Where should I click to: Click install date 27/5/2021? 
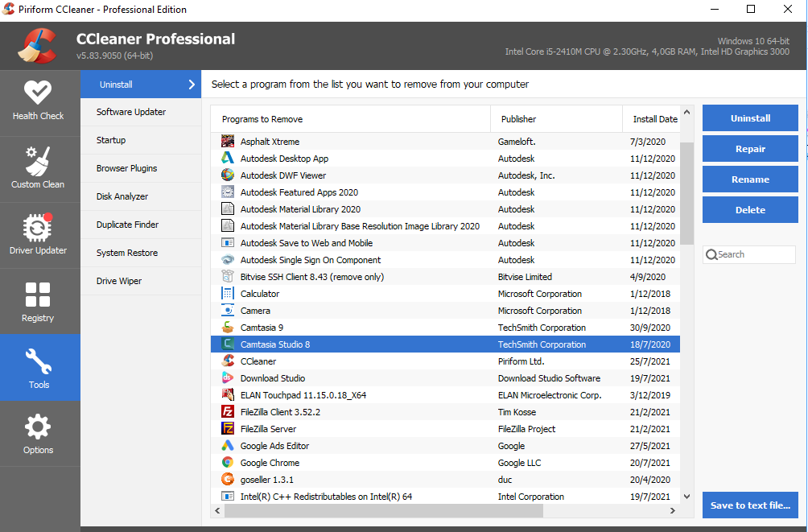[x=649, y=446]
